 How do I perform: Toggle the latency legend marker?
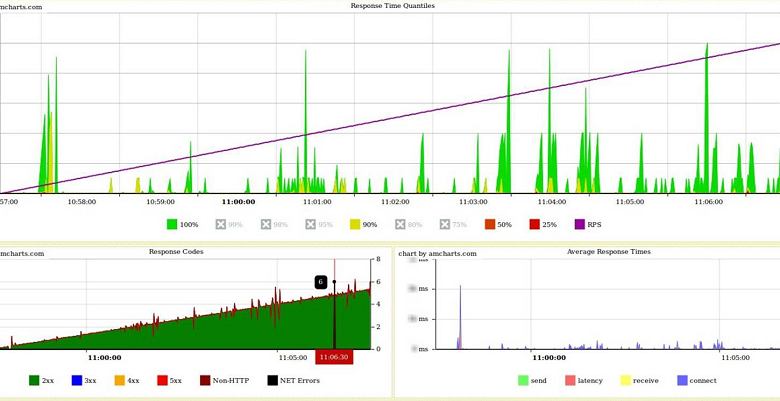pyautogui.click(x=570, y=380)
